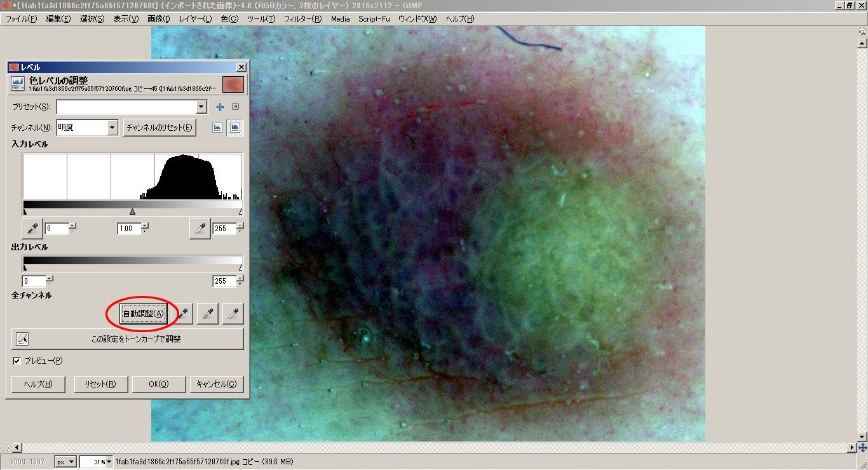Click the output white level slider triangle

point(240,268)
